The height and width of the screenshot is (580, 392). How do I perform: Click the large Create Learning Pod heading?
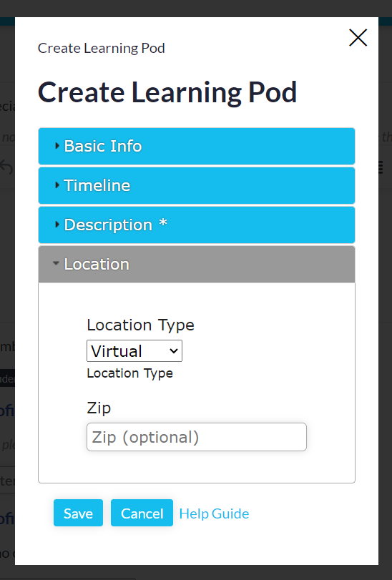tap(167, 92)
